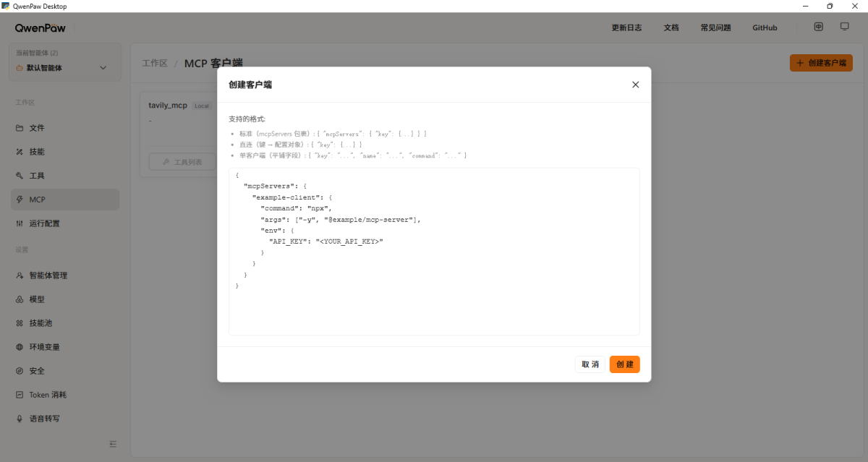Screen dimensions: 868x462
Task: Click the 取消 button
Action: click(590, 364)
